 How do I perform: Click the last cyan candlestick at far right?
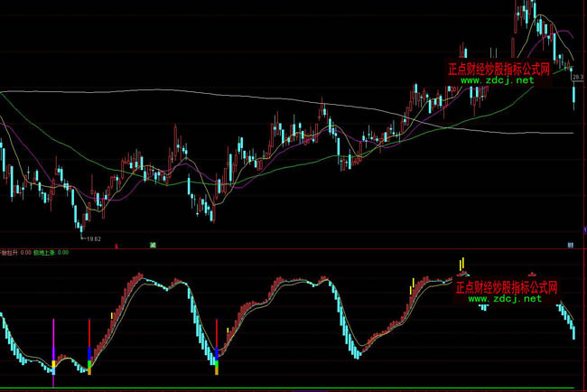[575, 94]
